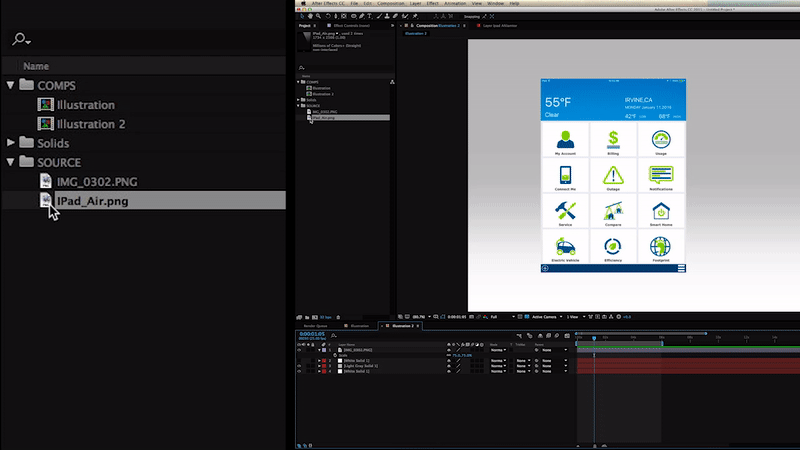Tap the My Account icon in preview
The height and width of the screenshot is (450, 800).
[566, 139]
